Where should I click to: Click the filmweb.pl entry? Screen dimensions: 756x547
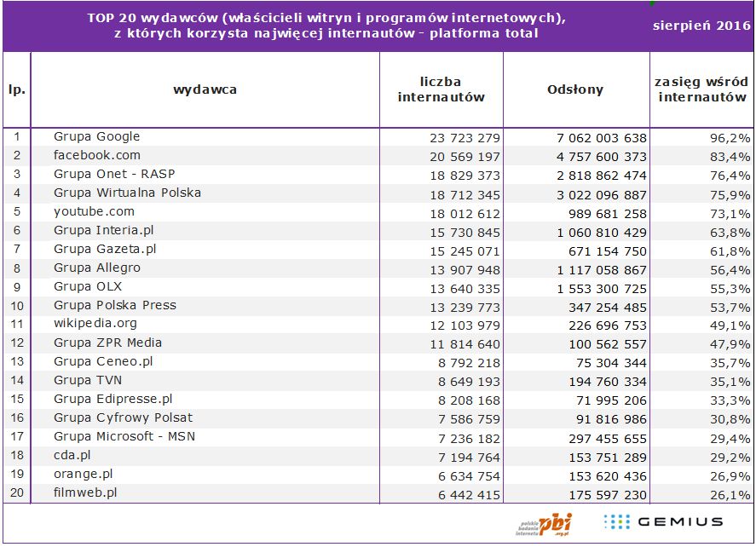click(85, 493)
